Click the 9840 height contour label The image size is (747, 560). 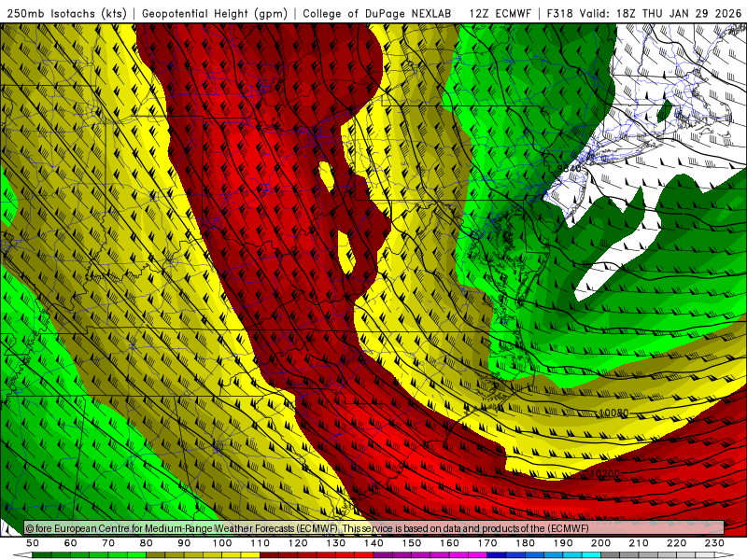tap(569, 168)
